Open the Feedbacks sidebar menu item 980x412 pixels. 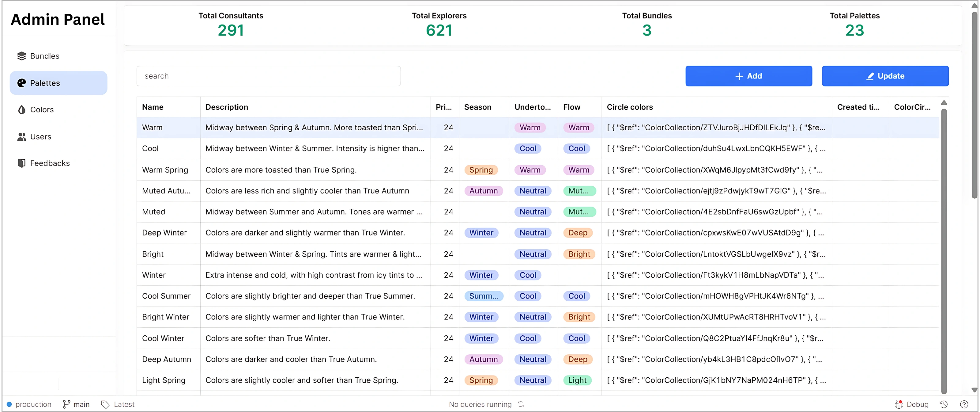pyautogui.click(x=50, y=163)
